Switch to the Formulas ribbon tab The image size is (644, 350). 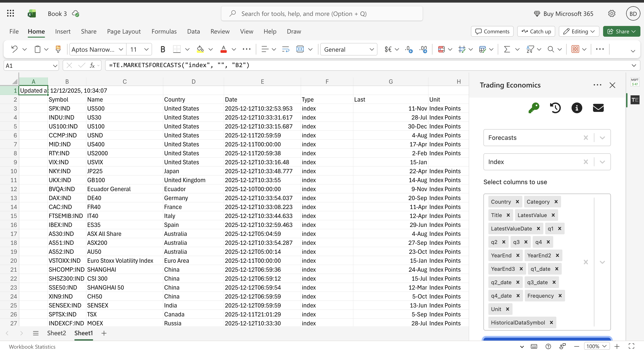coord(164,31)
